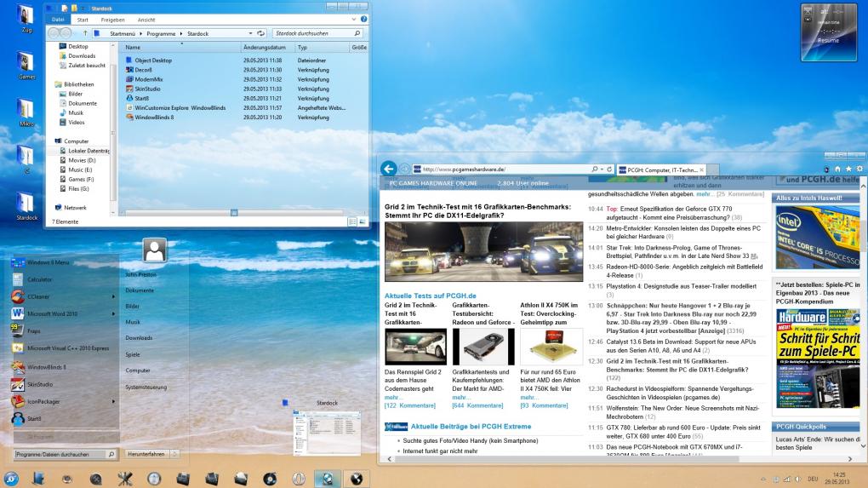This screenshot has height=488, width=868.
Task: Select the WindowBlinds 8 file row
Action: point(238,118)
